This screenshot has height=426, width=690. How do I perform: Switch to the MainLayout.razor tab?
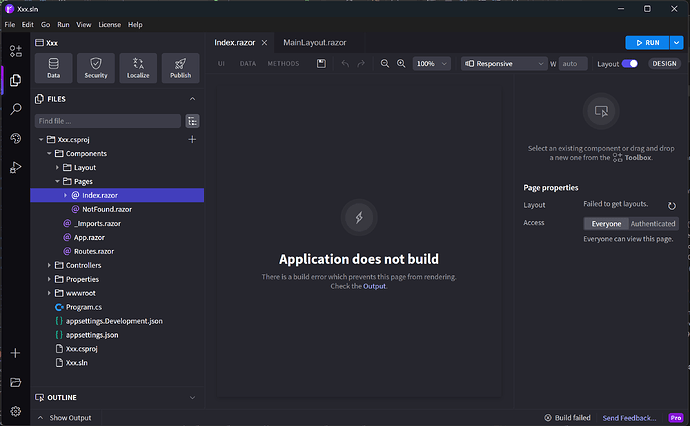[x=315, y=43]
